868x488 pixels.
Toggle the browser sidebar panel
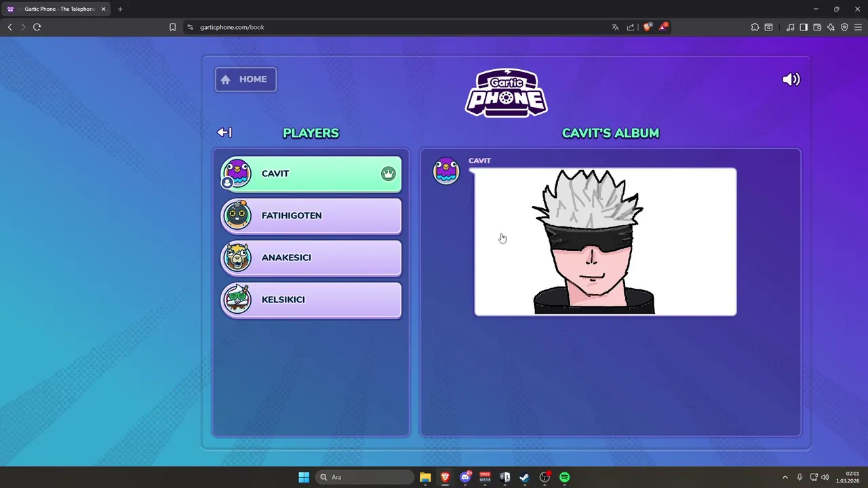point(804,27)
